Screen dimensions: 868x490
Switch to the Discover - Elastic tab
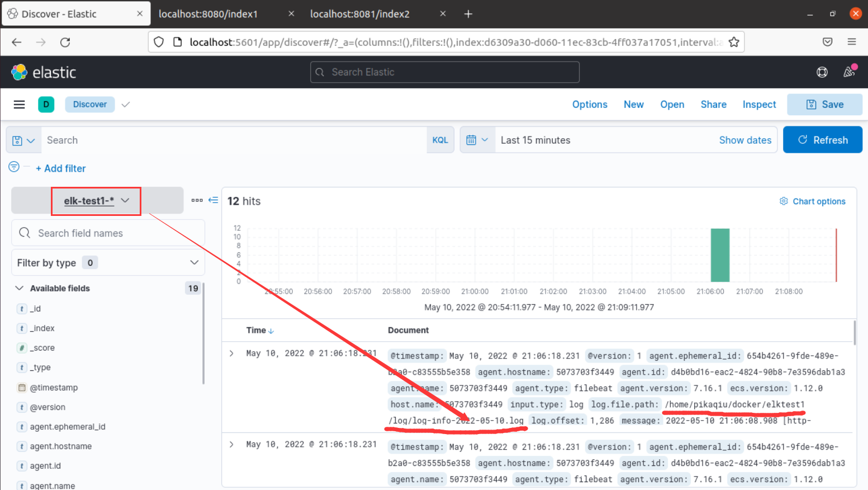click(x=76, y=14)
